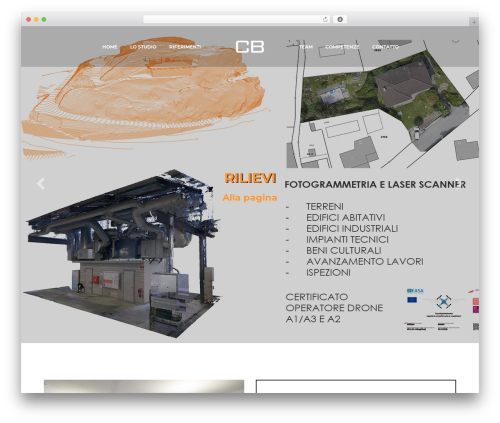Maximize window with green button

pyautogui.click(x=44, y=20)
